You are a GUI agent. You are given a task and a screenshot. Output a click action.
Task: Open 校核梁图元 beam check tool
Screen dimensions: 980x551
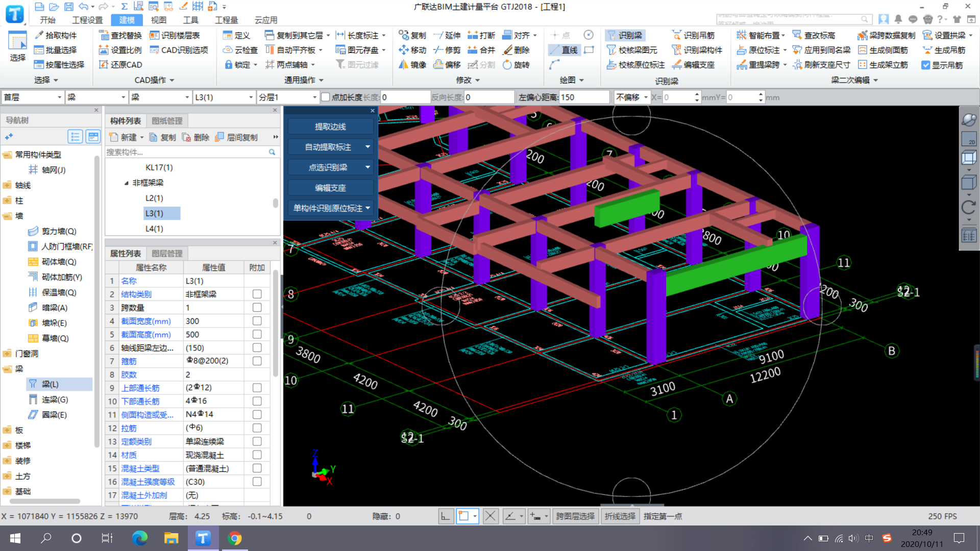pyautogui.click(x=632, y=50)
